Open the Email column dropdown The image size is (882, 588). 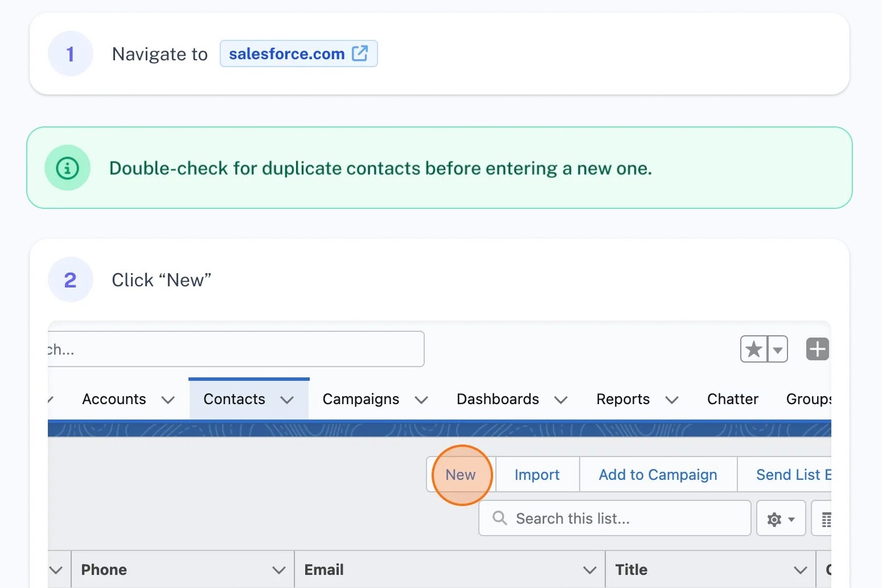[589, 570]
